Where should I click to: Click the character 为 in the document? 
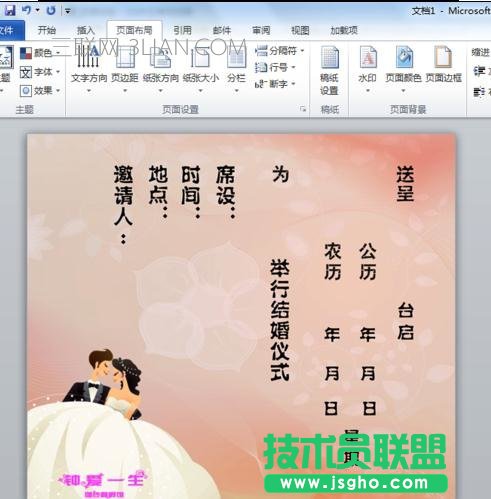(x=280, y=174)
